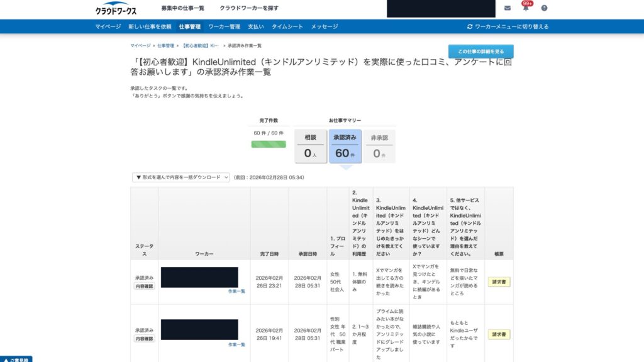Open the notification bell with 99+ badge
The image size is (644, 362).
coord(526,8)
